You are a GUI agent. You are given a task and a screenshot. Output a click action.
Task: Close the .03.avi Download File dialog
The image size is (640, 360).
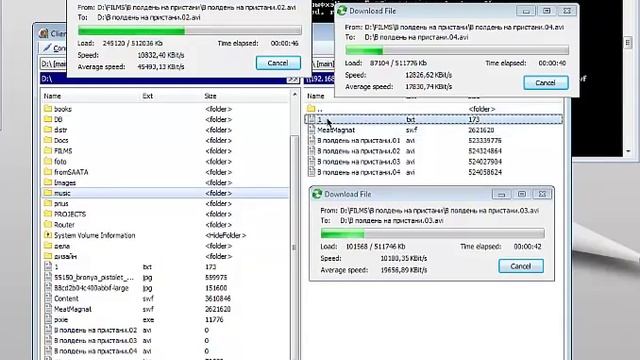(542, 194)
